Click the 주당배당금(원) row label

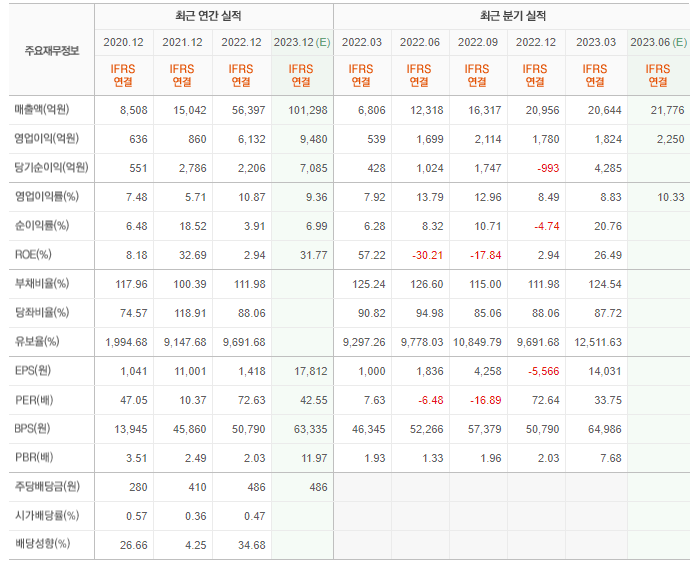[x=47, y=486]
